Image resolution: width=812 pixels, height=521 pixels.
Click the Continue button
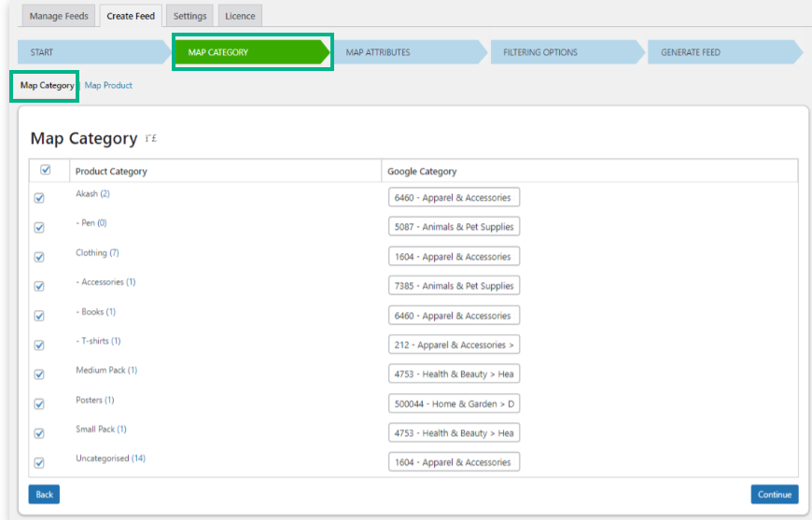pyautogui.click(x=775, y=495)
